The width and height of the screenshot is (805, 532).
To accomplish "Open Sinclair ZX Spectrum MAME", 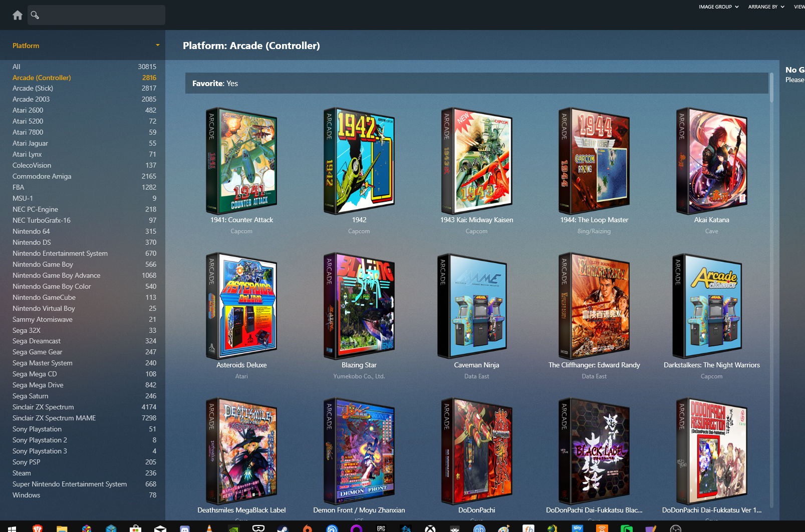I will pyautogui.click(x=84, y=418).
